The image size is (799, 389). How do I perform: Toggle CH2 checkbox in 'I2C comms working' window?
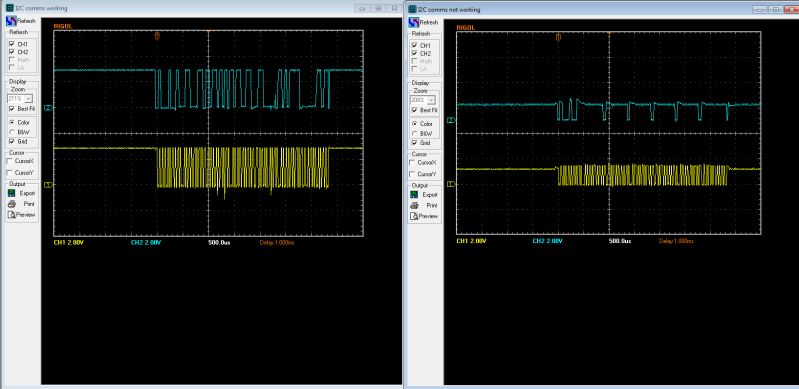click(12, 51)
